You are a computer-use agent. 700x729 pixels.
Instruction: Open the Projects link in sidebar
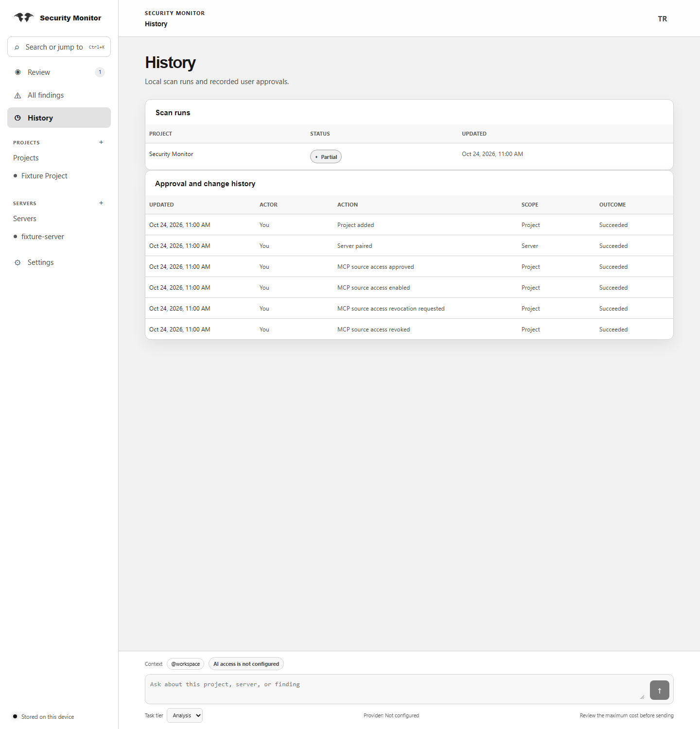coord(26,158)
